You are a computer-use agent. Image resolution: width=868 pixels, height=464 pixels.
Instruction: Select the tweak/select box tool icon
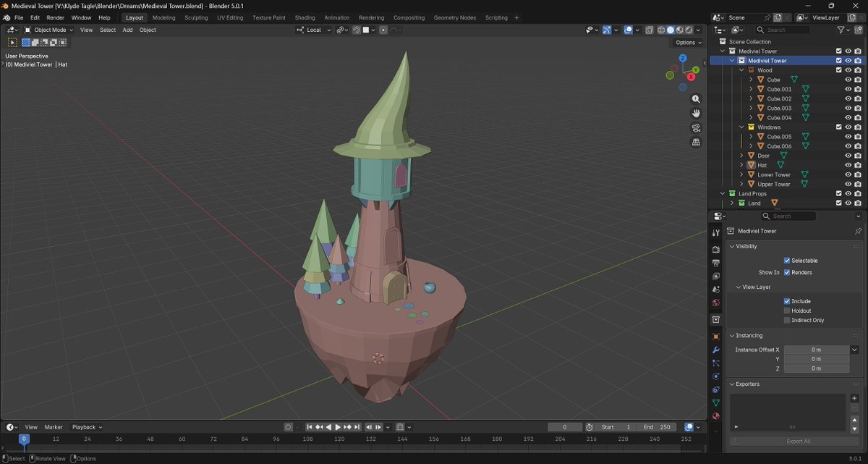pyautogui.click(x=12, y=43)
